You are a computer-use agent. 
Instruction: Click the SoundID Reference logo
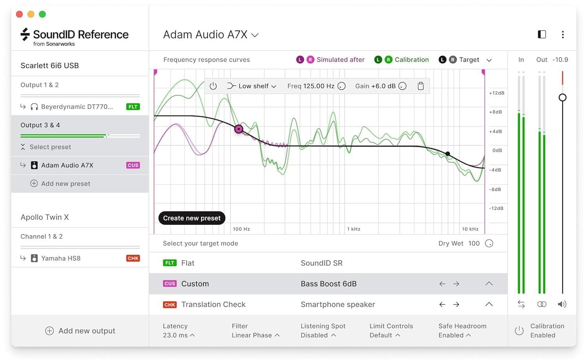pyautogui.click(x=74, y=37)
